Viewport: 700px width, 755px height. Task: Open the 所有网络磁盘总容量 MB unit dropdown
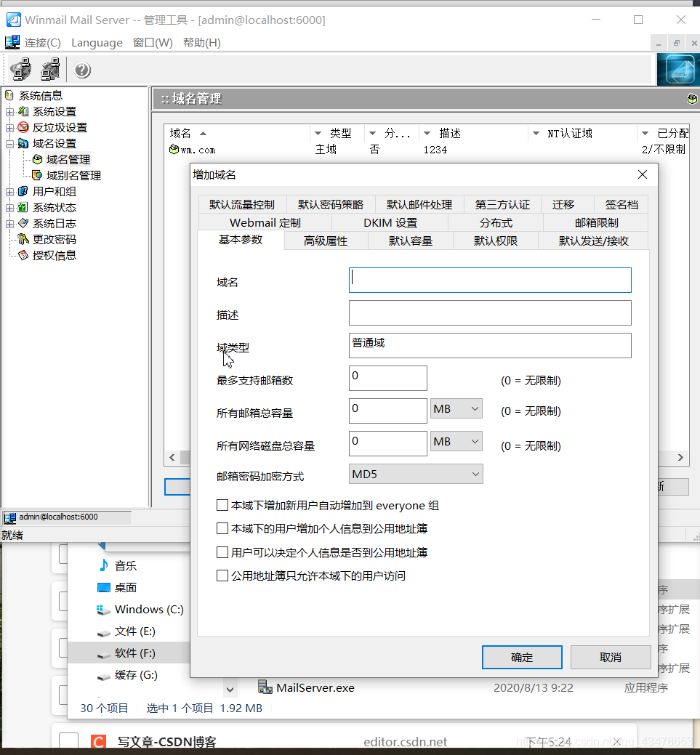456,442
